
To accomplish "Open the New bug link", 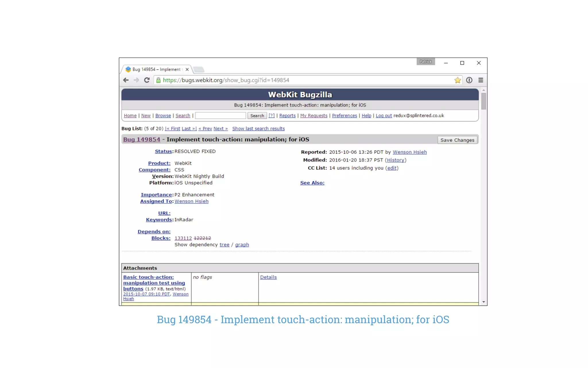I will coord(146,116).
